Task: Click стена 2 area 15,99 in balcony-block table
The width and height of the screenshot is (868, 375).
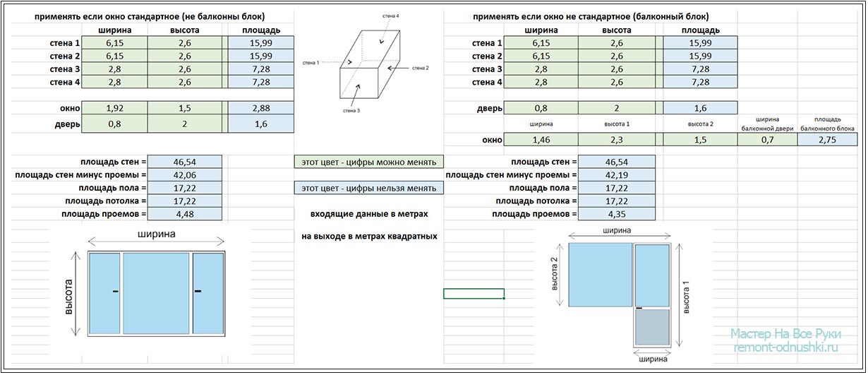Action: click(701, 56)
